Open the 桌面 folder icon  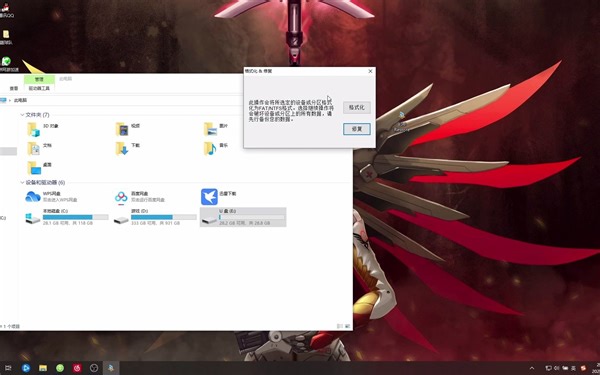click(33, 168)
